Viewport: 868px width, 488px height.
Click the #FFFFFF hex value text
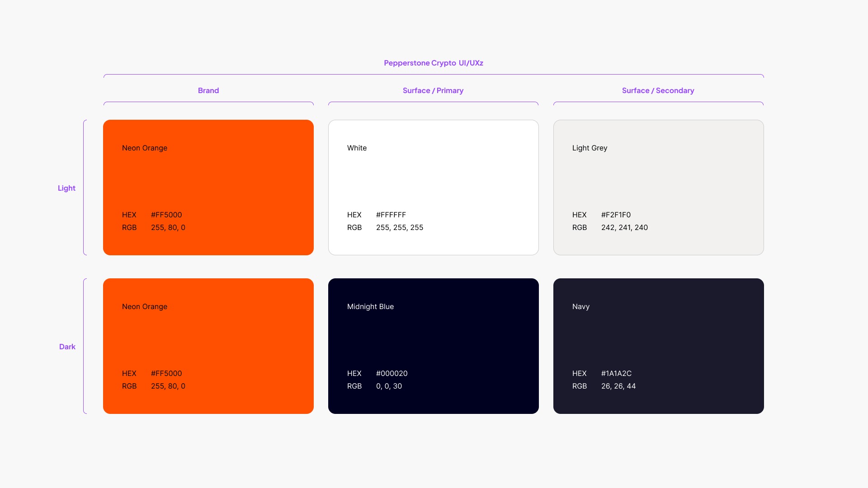391,215
